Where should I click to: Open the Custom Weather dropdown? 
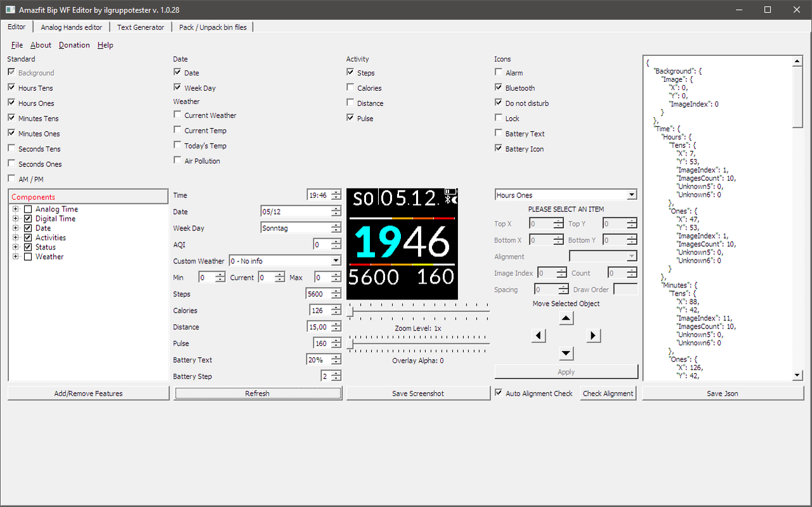coord(285,261)
